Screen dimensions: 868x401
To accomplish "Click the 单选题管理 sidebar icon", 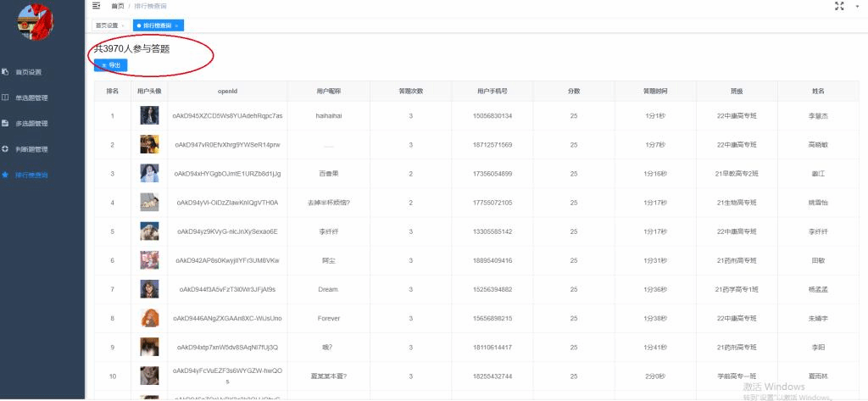I will 5,97.
